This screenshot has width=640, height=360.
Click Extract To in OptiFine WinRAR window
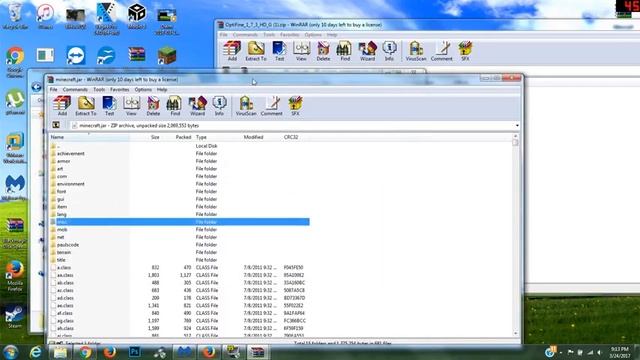256,51
